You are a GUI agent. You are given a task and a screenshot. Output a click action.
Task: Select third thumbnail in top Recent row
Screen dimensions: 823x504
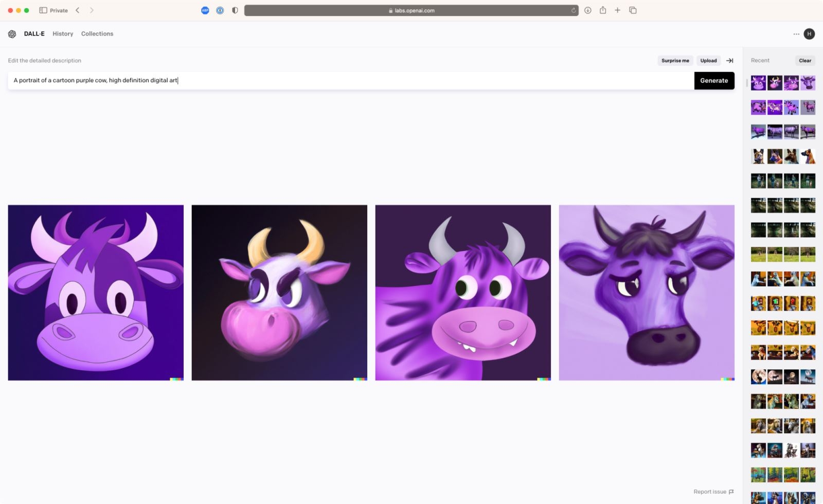tap(791, 83)
